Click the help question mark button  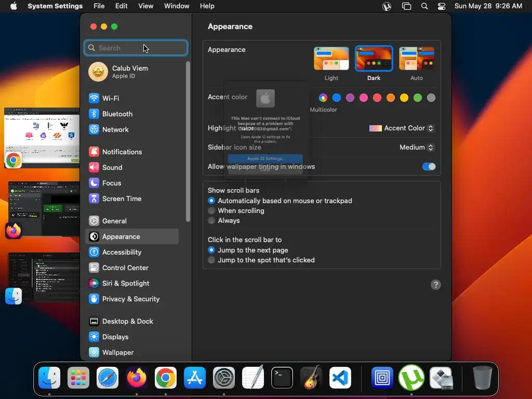pyautogui.click(x=436, y=285)
